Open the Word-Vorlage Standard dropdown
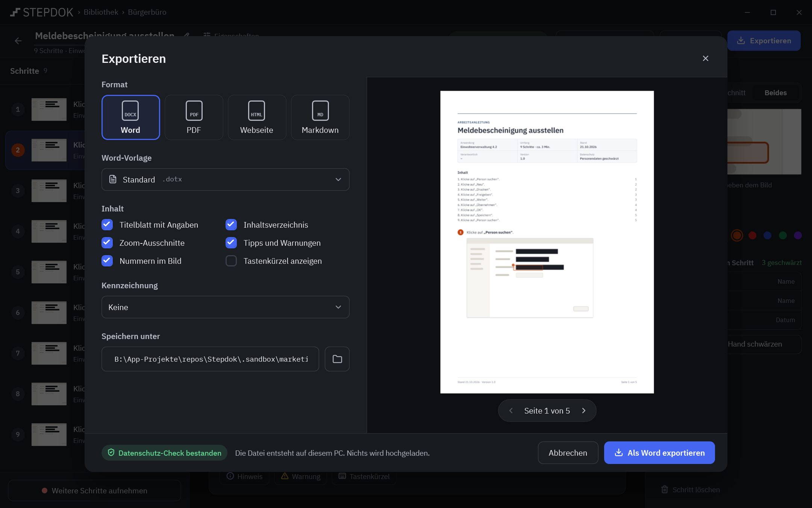This screenshot has height=508, width=812. (x=226, y=179)
